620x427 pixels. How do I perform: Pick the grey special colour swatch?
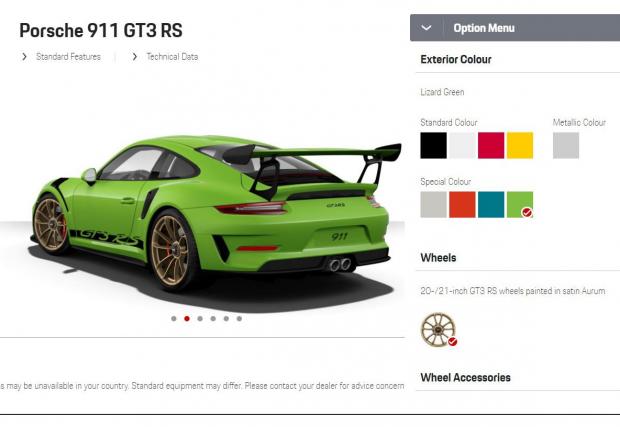(433, 205)
